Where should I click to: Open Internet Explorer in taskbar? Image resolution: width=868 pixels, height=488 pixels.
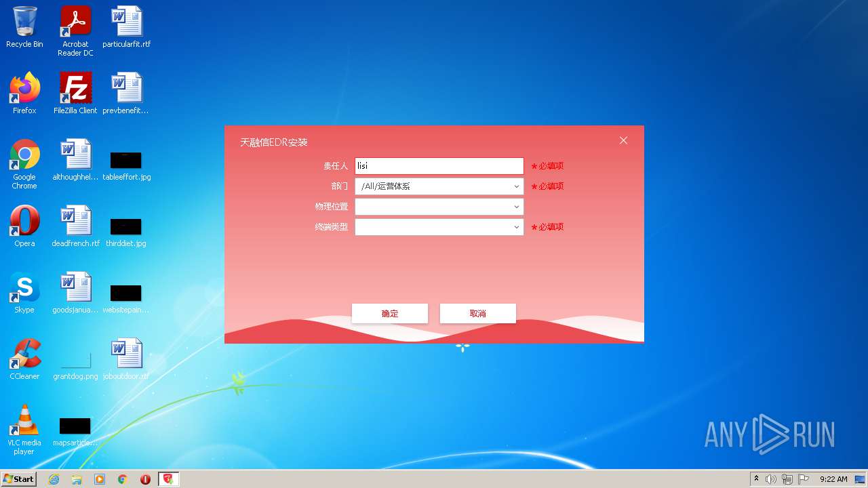click(54, 479)
